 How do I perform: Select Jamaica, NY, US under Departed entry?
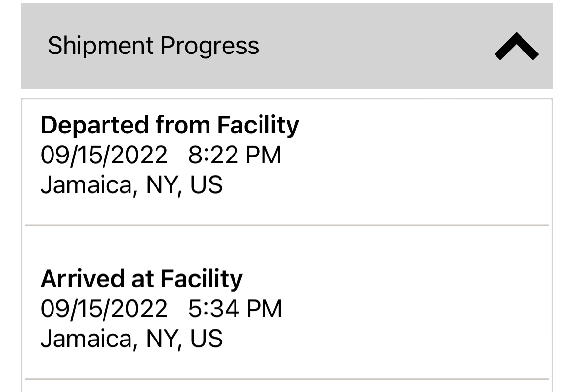pos(131,186)
